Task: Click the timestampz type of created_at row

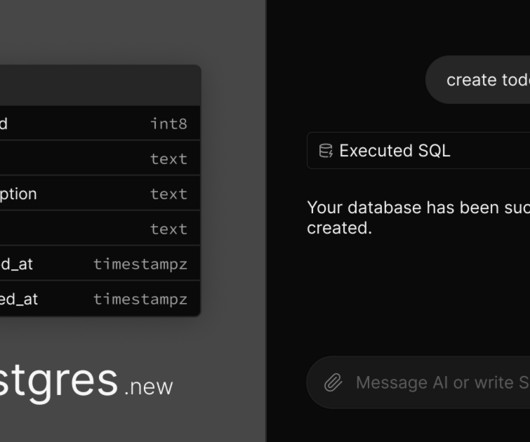Action: pyautogui.click(x=140, y=264)
